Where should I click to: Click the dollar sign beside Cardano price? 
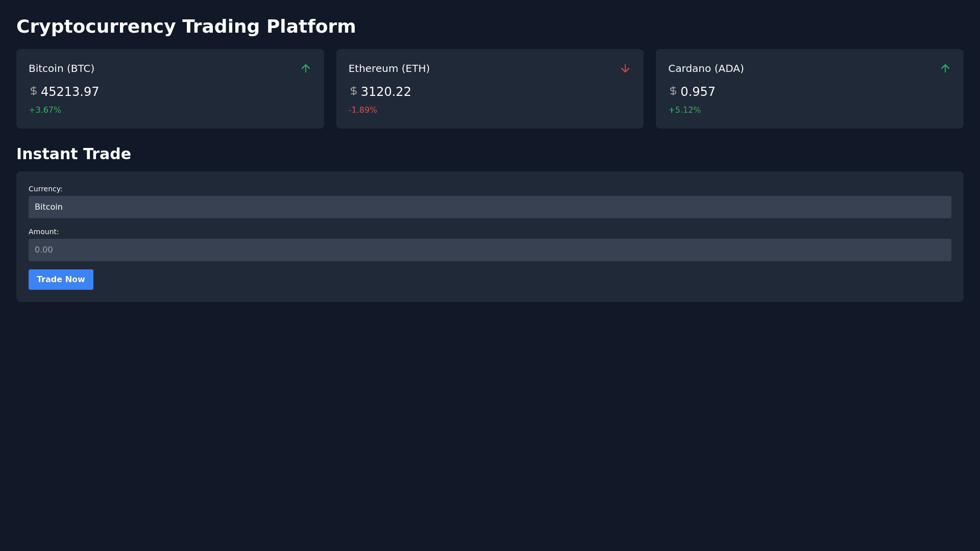(673, 91)
